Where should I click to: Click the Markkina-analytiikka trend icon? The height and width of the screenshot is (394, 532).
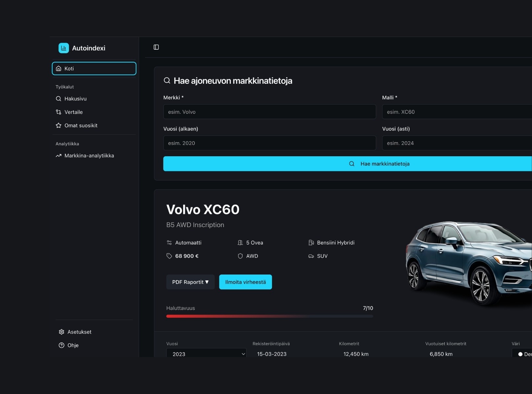coord(58,156)
